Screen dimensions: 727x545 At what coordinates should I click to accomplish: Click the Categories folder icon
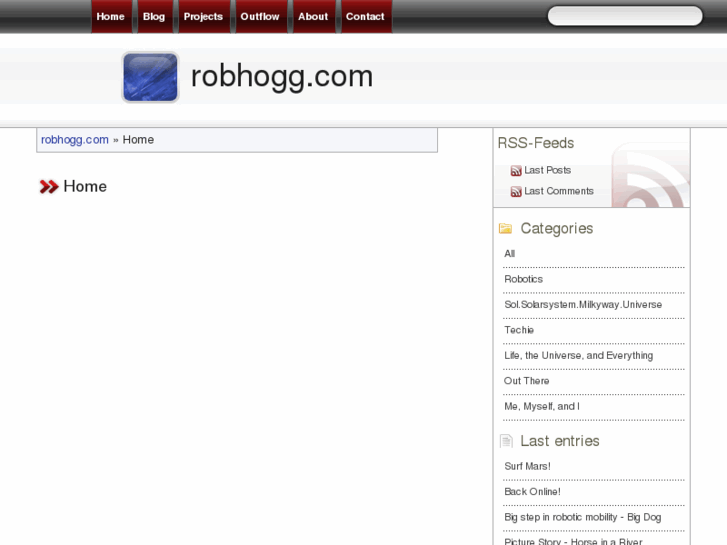coord(505,228)
